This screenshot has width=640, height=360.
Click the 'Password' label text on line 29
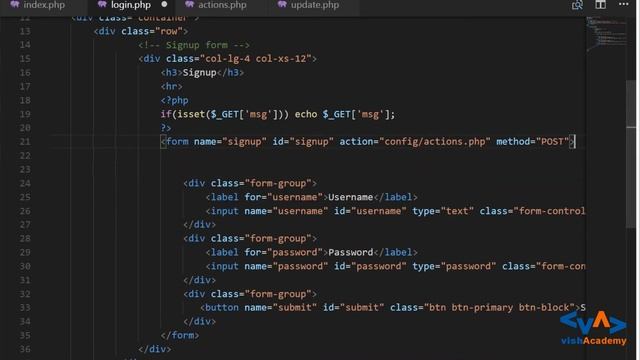[350, 252]
